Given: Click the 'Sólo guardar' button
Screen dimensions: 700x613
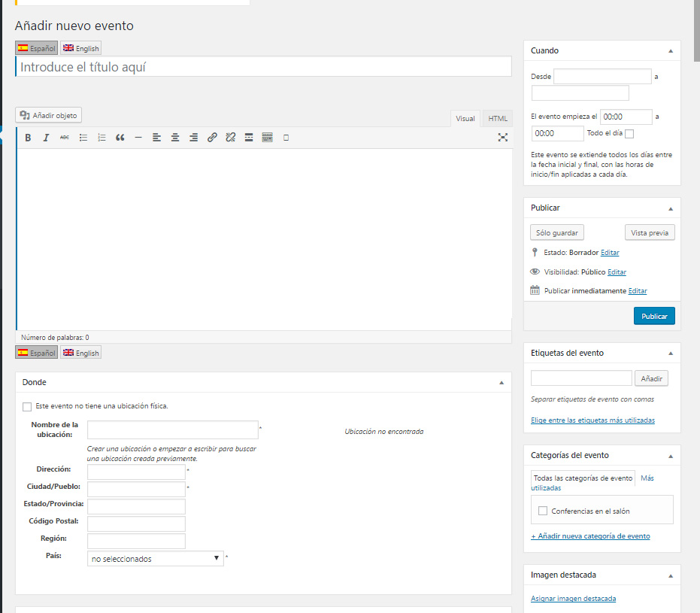Looking at the screenshot, I should pyautogui.click(x=557, y=233).
